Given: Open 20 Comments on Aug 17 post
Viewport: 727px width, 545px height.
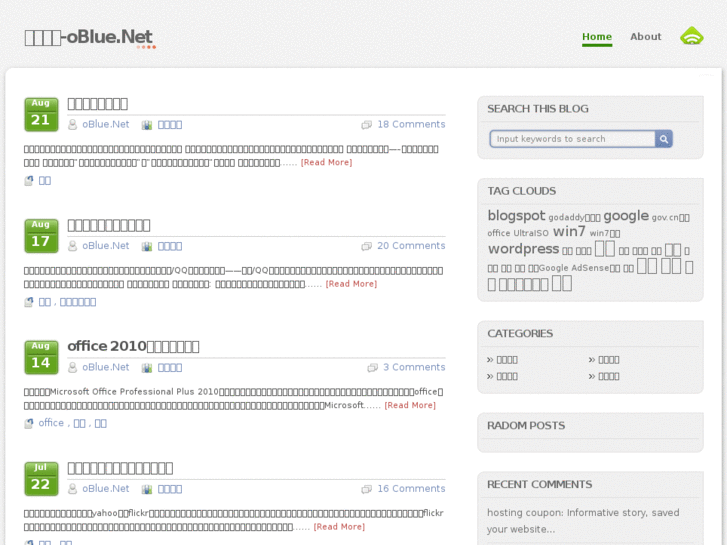Looking at the screenshot, I should click(x=411, y=246).
